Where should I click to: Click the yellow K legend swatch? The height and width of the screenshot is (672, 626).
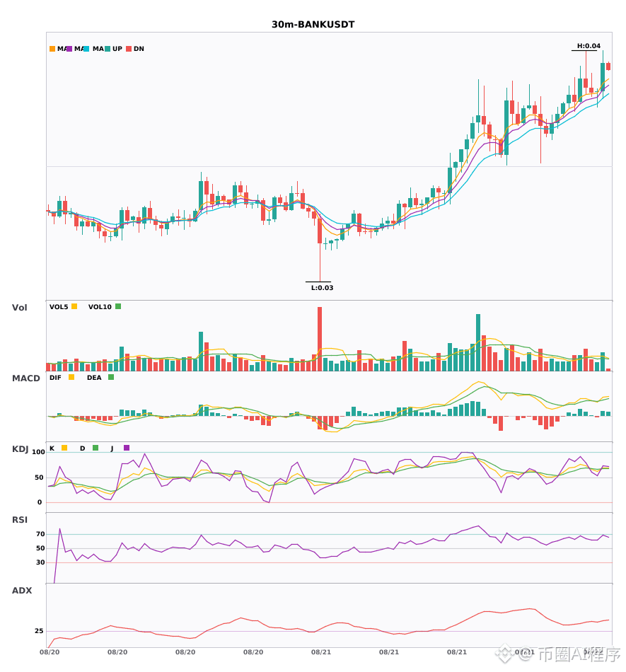pos(64,448)
